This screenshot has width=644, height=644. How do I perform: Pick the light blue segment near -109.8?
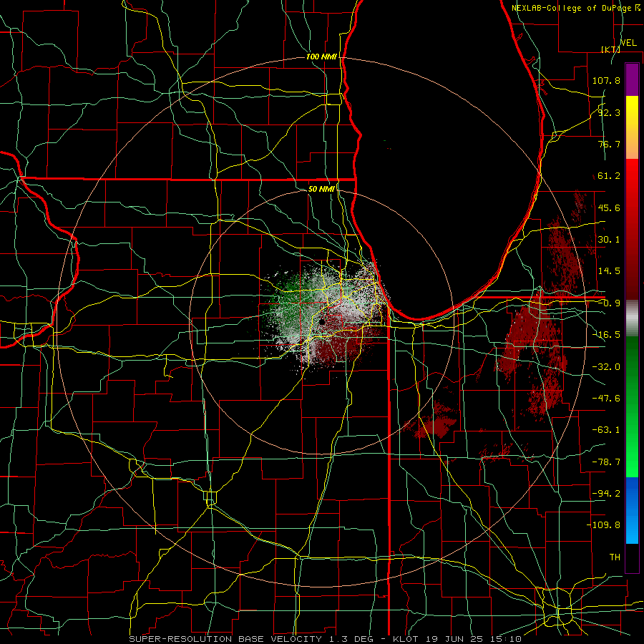(632, 528)
